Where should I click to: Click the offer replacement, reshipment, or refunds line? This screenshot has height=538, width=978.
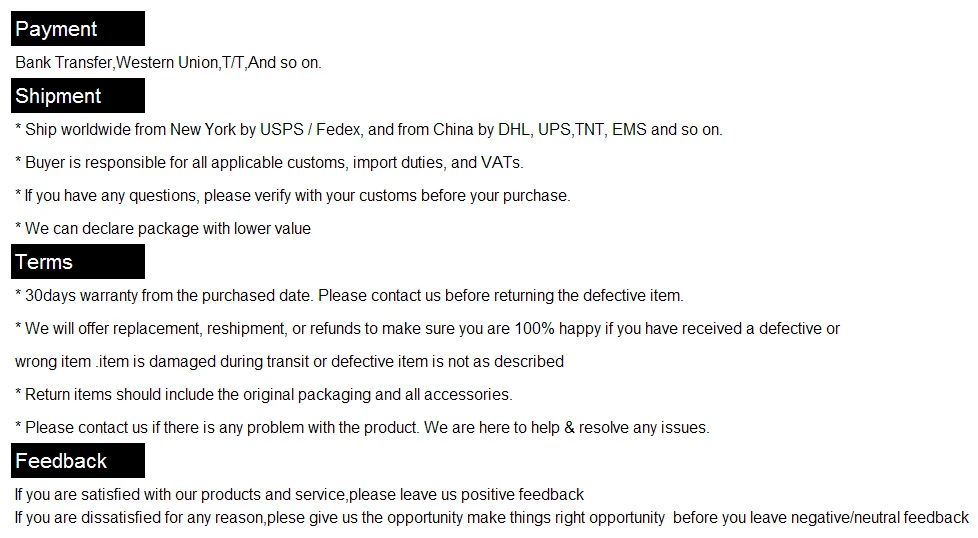(427, 329)
